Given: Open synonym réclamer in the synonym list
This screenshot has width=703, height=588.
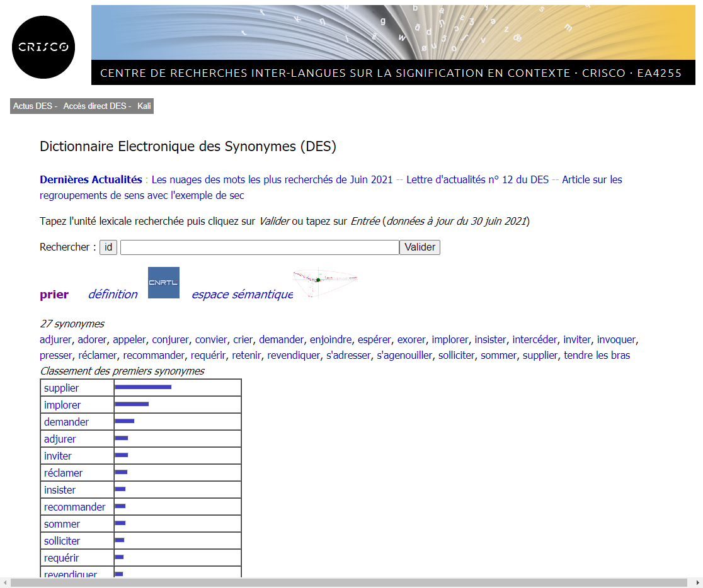Looking at the screenshot, I should pyautogui.click(x=97, y=356).
